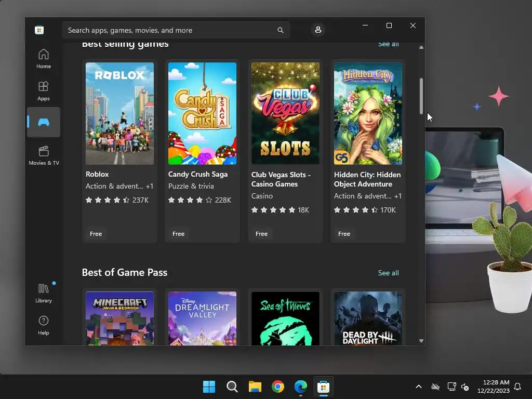Click the scrollbar up arrow in the Store
532x399 pixels.
pyautogui.click(x=421, y=47)
